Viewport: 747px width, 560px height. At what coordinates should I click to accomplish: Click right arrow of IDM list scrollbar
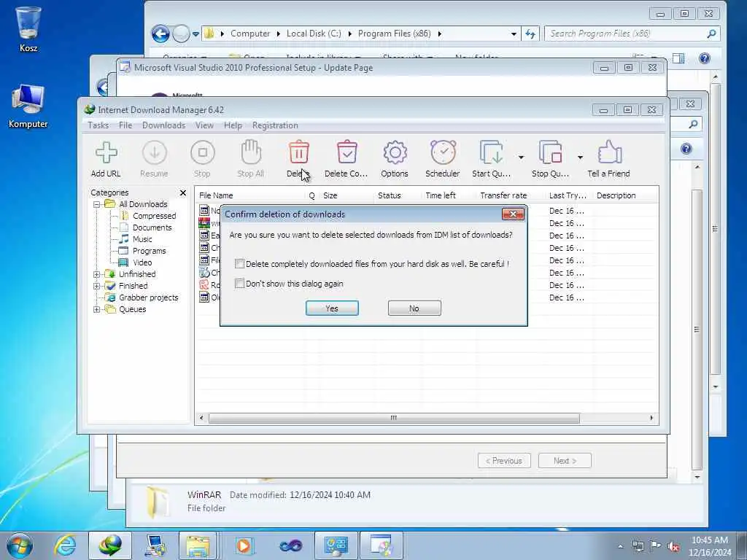(651, 418)
